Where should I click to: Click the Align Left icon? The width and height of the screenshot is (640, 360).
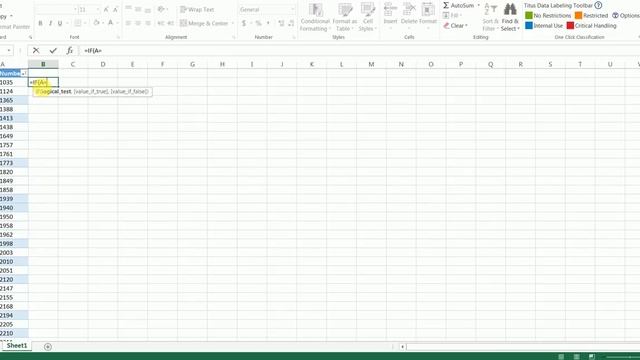128,23
